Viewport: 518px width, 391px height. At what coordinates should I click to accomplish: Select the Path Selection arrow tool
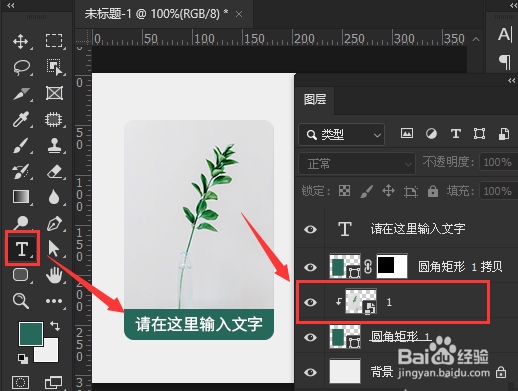(x=53, y=248)
